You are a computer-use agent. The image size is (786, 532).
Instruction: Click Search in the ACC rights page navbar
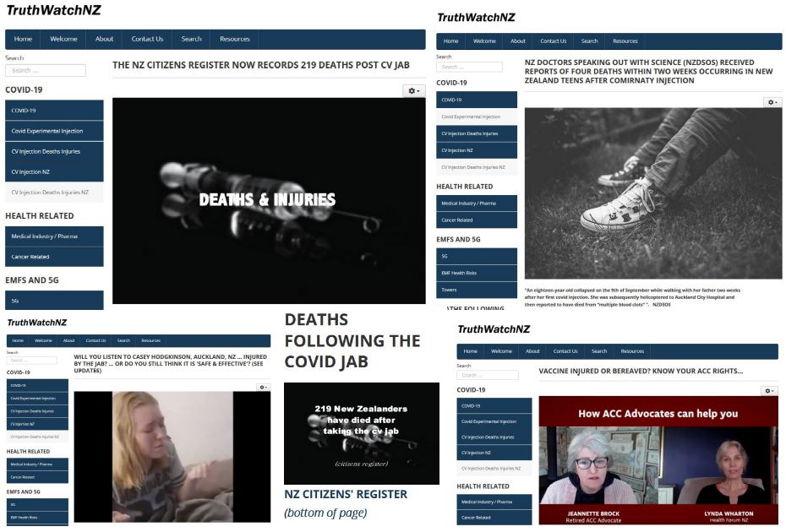[599, 351]
